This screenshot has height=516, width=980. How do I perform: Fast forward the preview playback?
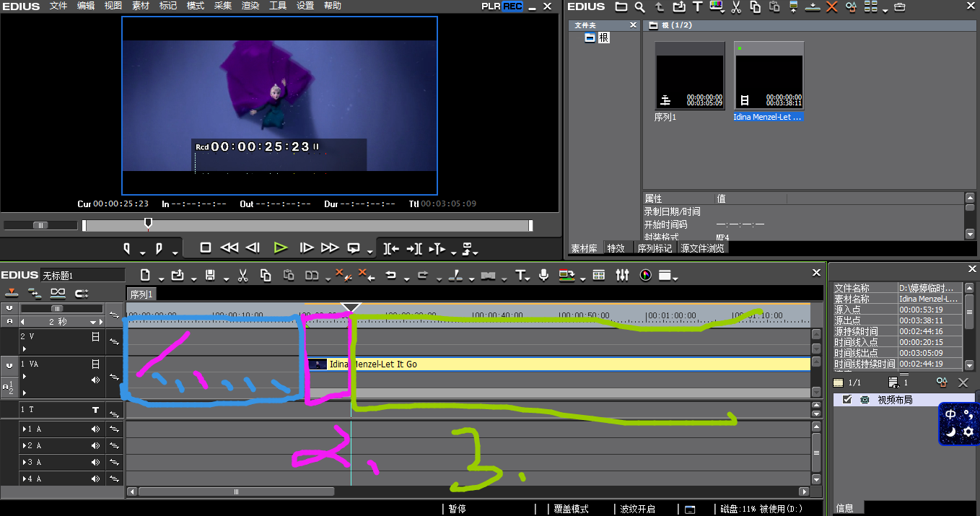coord(330,248)
